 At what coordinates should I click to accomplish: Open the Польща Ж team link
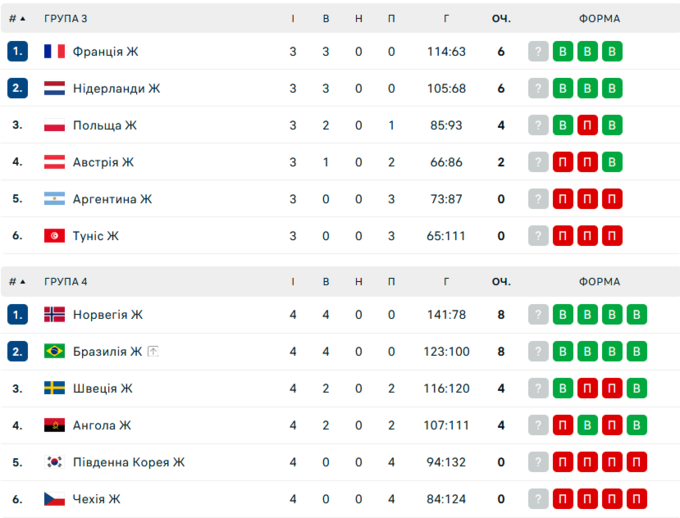104,126
